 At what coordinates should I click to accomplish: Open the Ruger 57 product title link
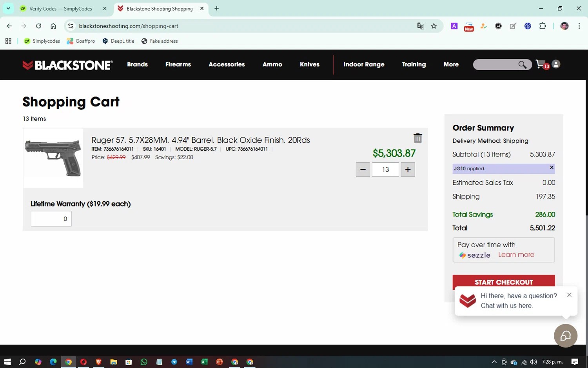click(200, 140)
